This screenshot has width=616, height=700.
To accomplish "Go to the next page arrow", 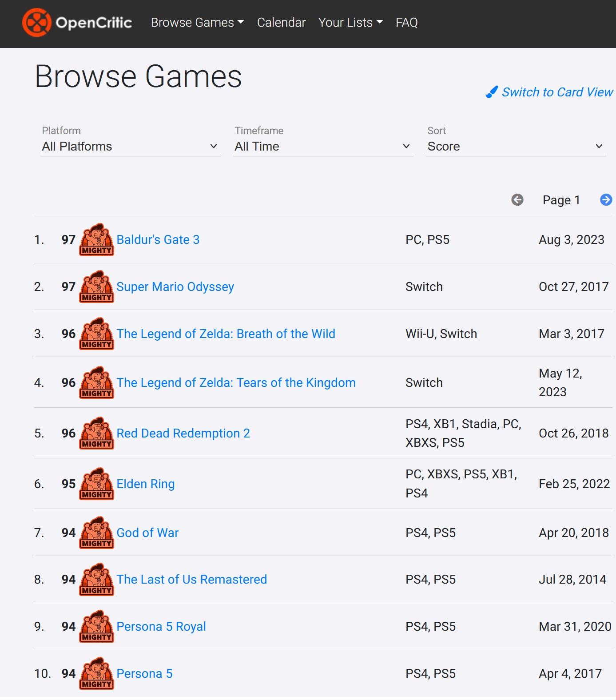I will tap(606, 200).
